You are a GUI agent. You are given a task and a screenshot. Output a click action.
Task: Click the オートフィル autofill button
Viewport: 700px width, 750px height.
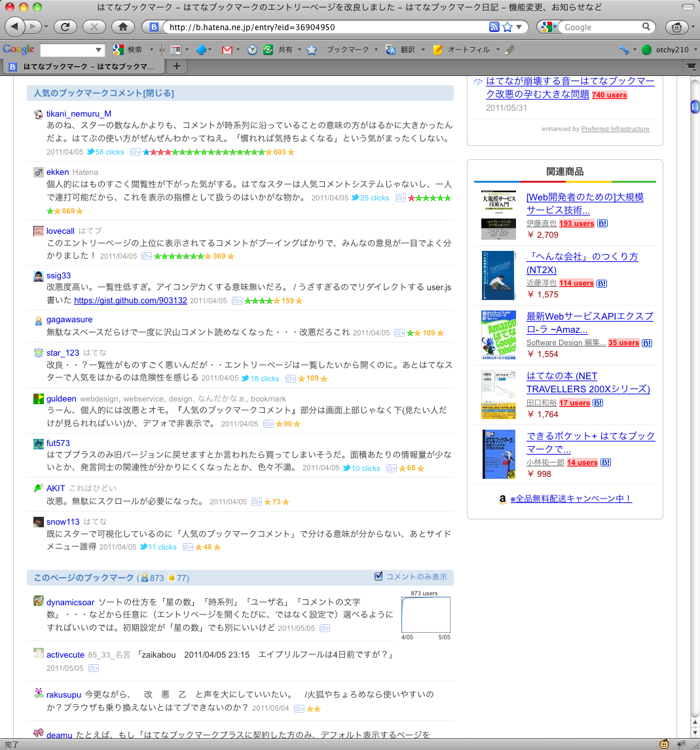(462, 49)
